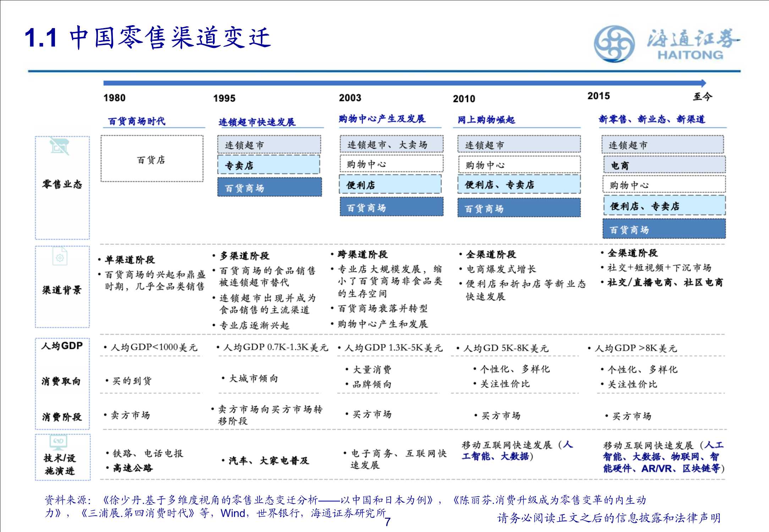Click the Haitong swirl logo emblem
769x532 pixels.
tap(614, 44)
